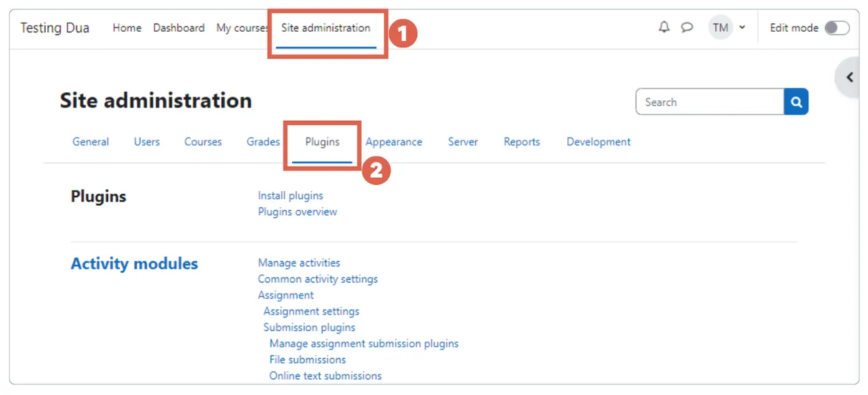This screenshot has width=868, height=395.
Task: Click the TM user avatar
Action: [x=720, y=27]
